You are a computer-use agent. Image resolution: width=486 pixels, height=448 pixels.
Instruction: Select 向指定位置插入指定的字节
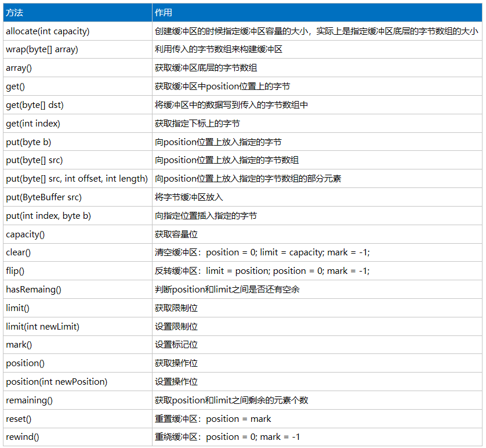pos(206,216)
